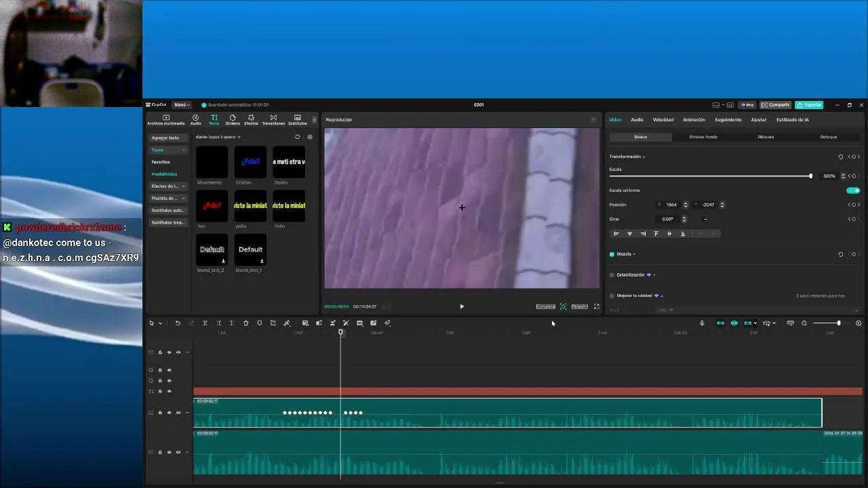Switch to the Velocidad tab
This screenshot has width=868, height=488.
[x=663, y=120]
